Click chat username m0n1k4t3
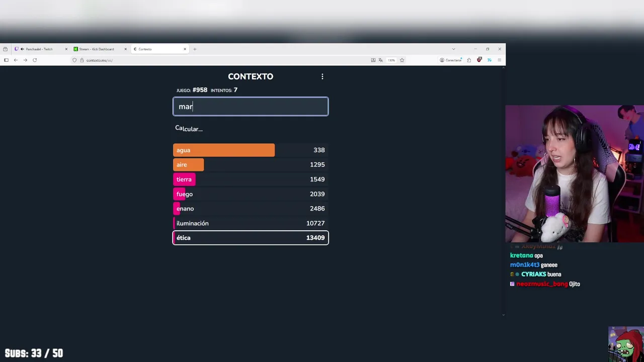This screenshot has height=362, width=644. tap(525, 265)
